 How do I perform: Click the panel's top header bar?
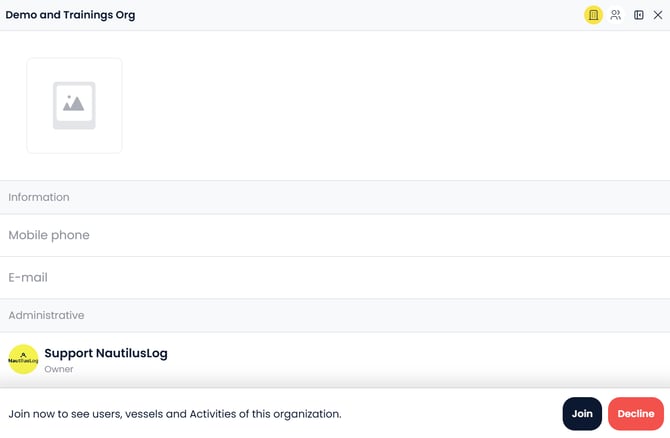(350, 15)
